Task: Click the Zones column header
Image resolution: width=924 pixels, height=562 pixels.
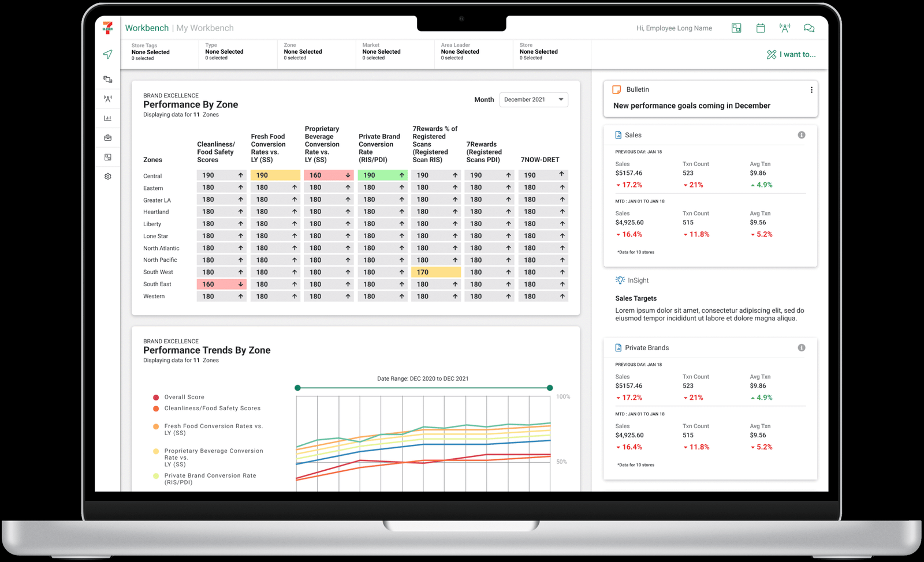Action: [x=152, y=160]
